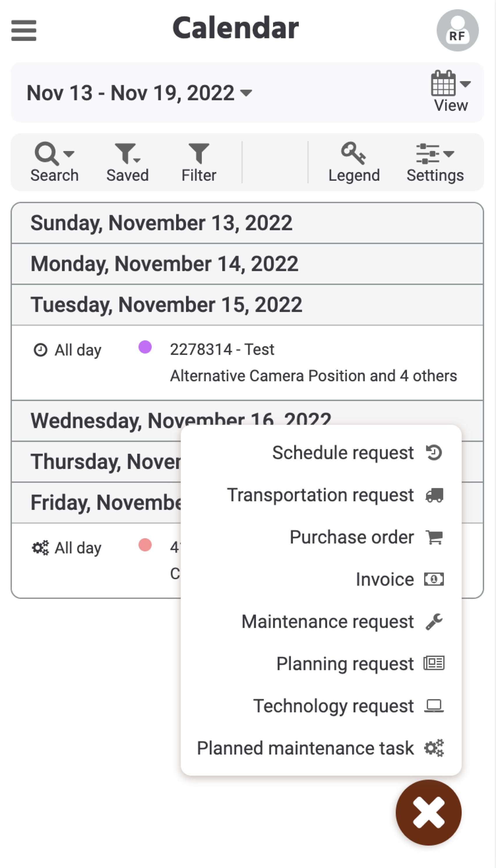Image resolution: width=496 pixels, height=868 pixels.
Task: Close the create menu with X button
Action: [428, 812]
